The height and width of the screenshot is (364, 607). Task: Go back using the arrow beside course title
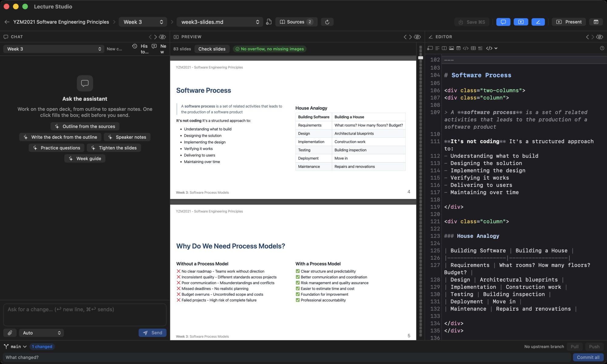(7, 22)
